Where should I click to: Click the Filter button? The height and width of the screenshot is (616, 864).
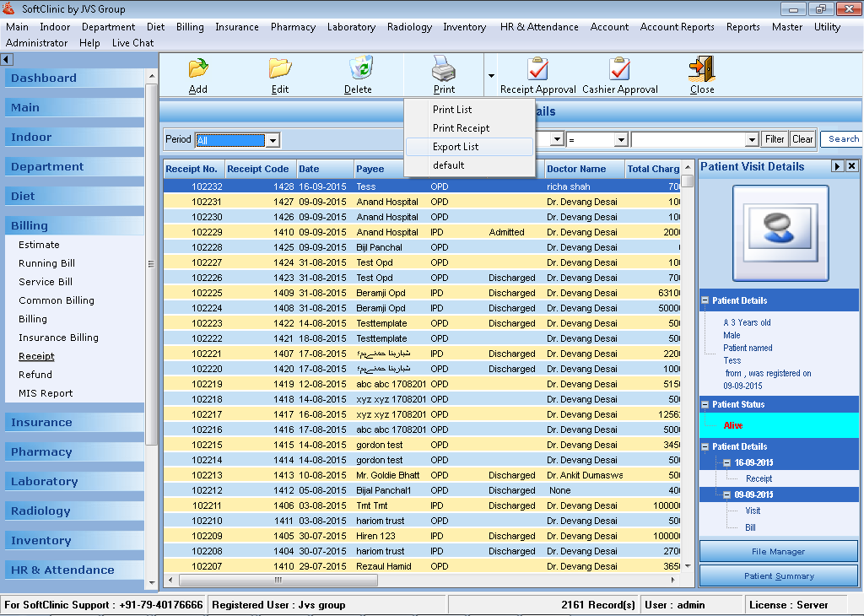(x=775, y=140)
